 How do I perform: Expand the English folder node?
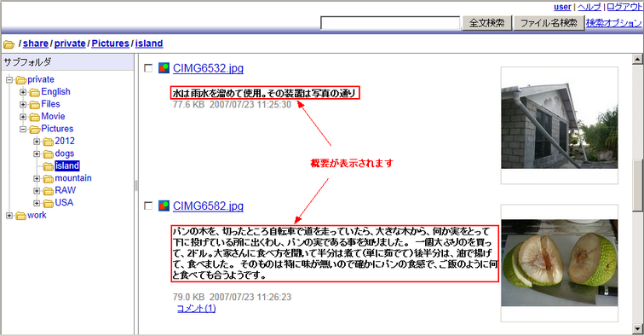pyautogui.click(x=23, y=92)
